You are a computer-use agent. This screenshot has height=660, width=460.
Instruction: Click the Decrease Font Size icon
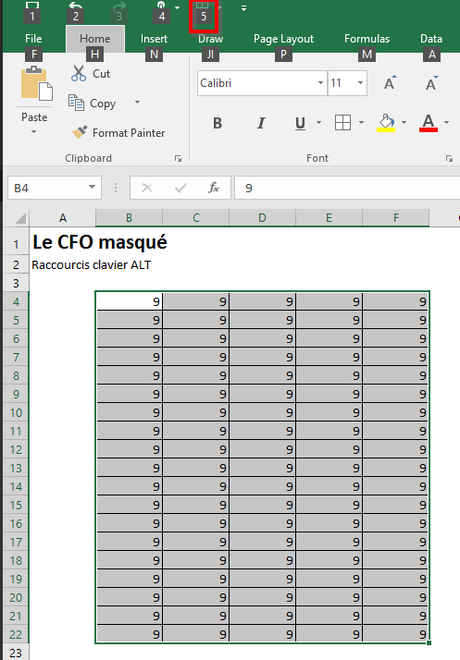(431, 83)
